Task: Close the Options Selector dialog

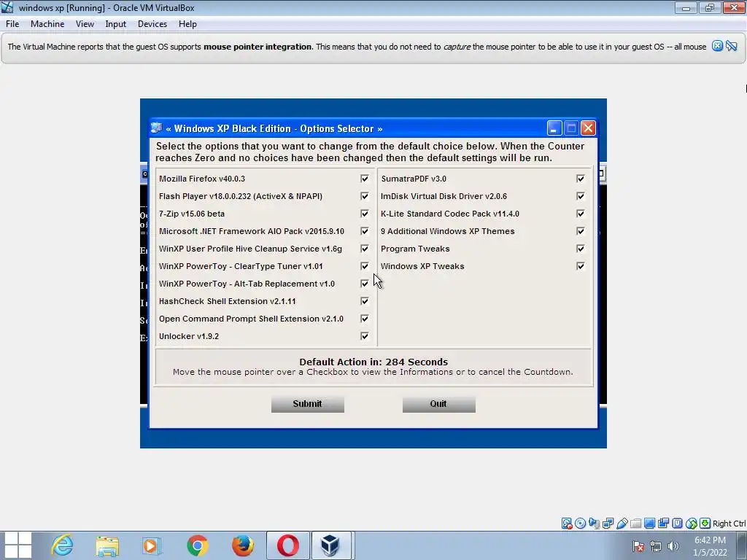Action: coord(589,128)
